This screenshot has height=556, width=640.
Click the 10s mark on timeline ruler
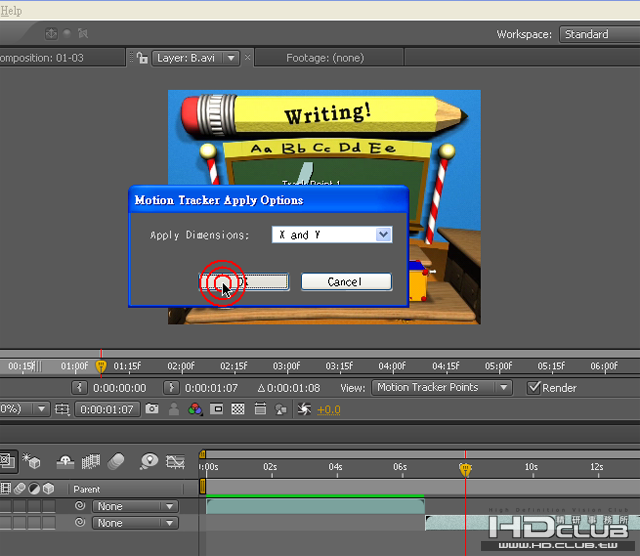click(x=531, y=467)
